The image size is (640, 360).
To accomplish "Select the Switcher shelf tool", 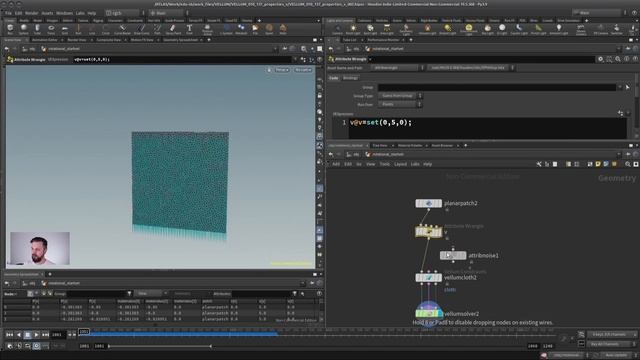I will 617,29.
